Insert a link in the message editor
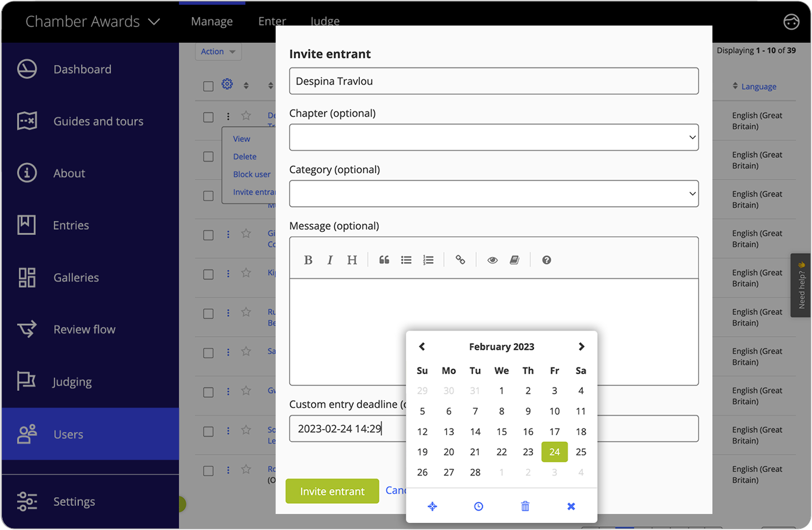 tap(460, 260)
